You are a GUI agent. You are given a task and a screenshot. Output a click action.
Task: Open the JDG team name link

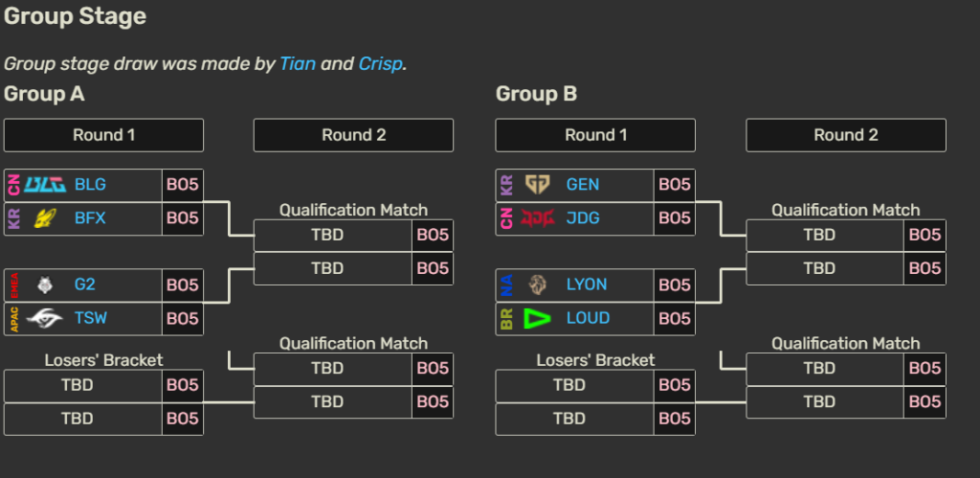(583, 217)
